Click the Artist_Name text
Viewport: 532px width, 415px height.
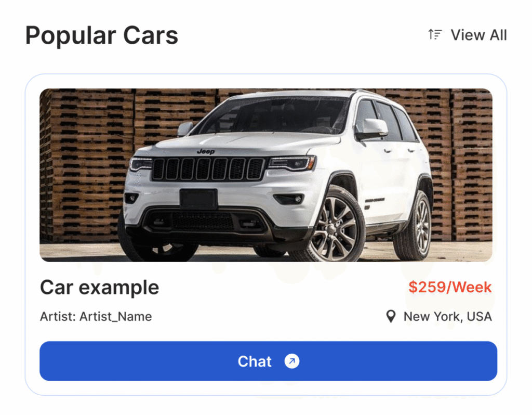(x=116, y=317)
